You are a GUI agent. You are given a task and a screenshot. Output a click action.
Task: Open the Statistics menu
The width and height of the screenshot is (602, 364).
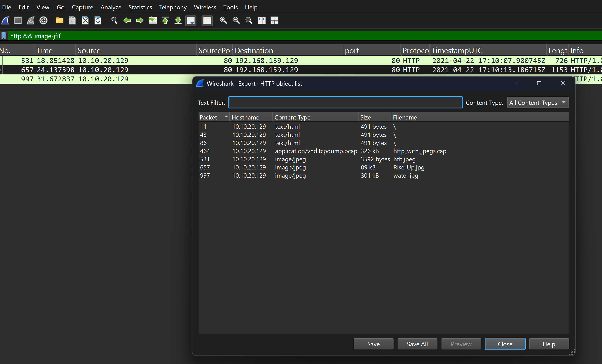click(x=140, y=7)
